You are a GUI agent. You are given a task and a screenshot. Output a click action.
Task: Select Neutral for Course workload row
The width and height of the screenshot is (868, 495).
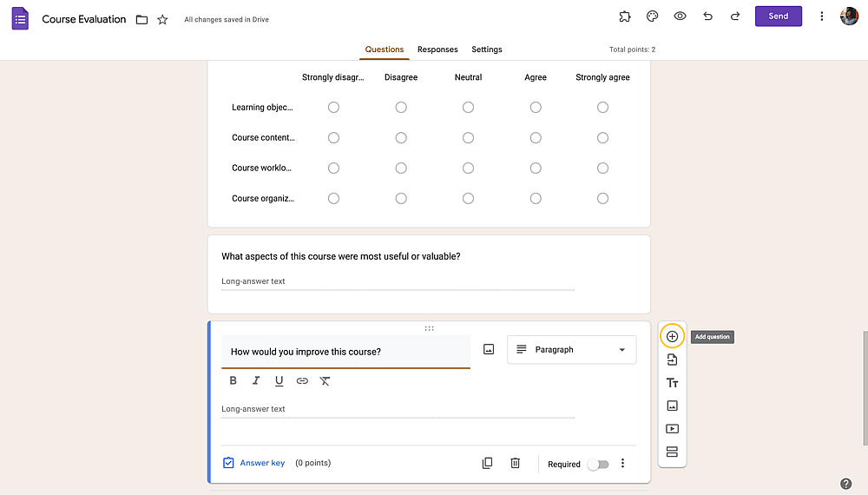[x=469, y=168]
